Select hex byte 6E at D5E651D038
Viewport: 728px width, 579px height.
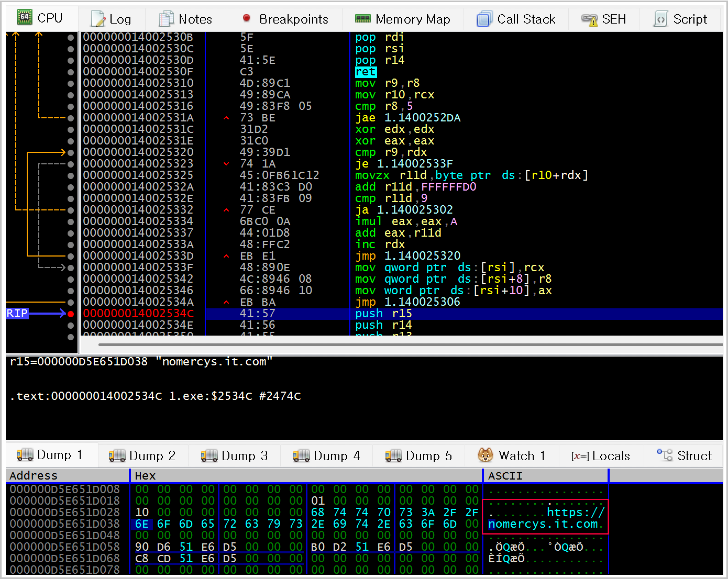[x=142, y=524]
